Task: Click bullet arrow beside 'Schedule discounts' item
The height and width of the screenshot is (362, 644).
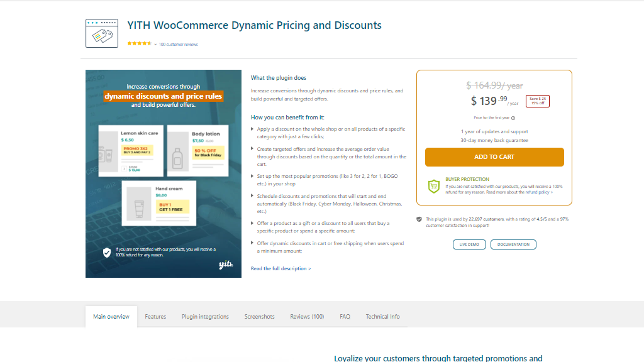Action: (252, 196)
